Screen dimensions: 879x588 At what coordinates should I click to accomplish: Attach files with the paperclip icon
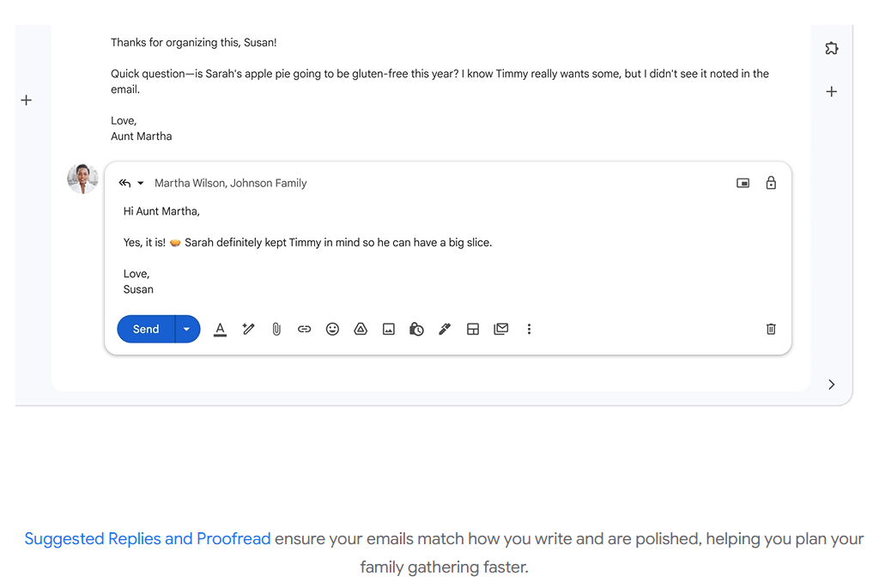(276, 329)
